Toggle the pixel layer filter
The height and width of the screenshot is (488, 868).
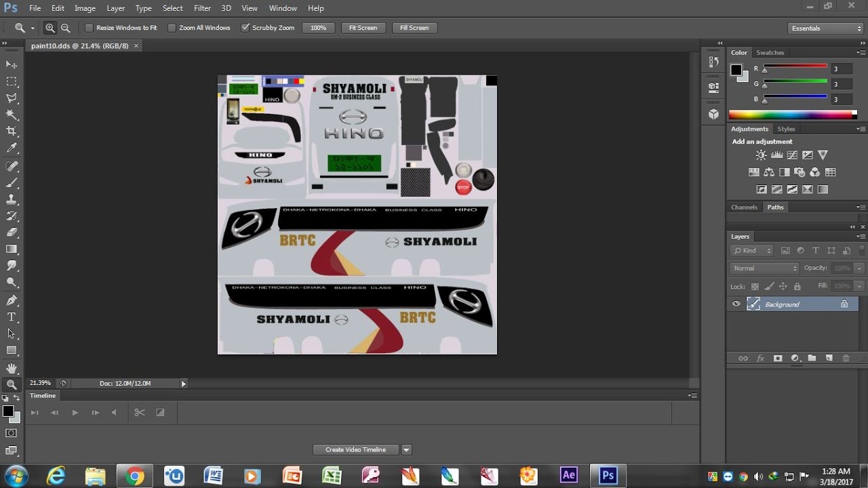(x=785, y=250)
